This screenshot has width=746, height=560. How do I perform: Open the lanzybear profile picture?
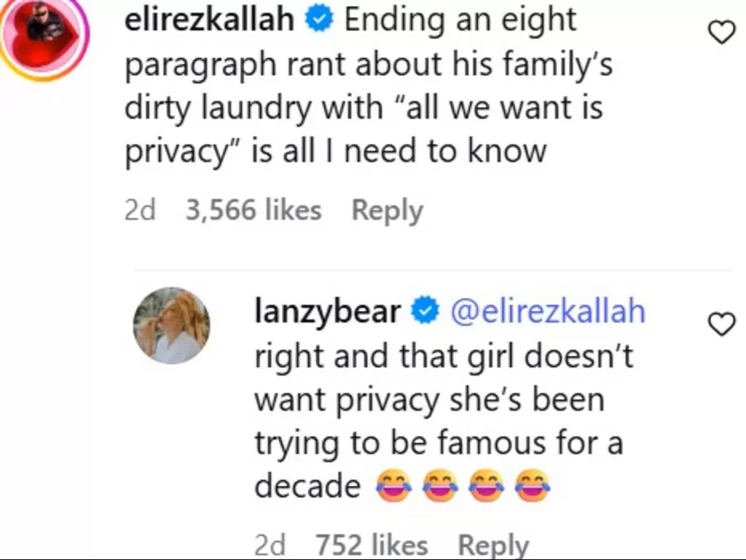[x=171, y=325]
